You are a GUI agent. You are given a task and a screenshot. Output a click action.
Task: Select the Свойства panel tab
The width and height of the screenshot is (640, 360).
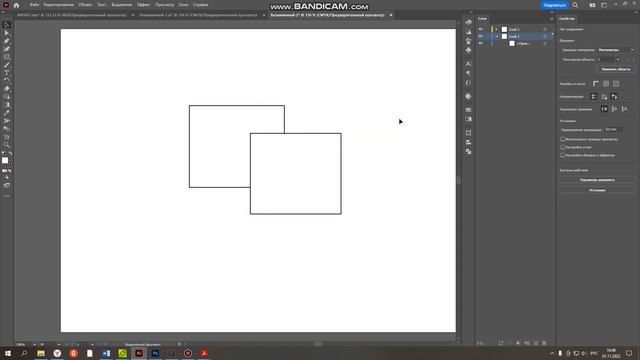click(567, 19)
